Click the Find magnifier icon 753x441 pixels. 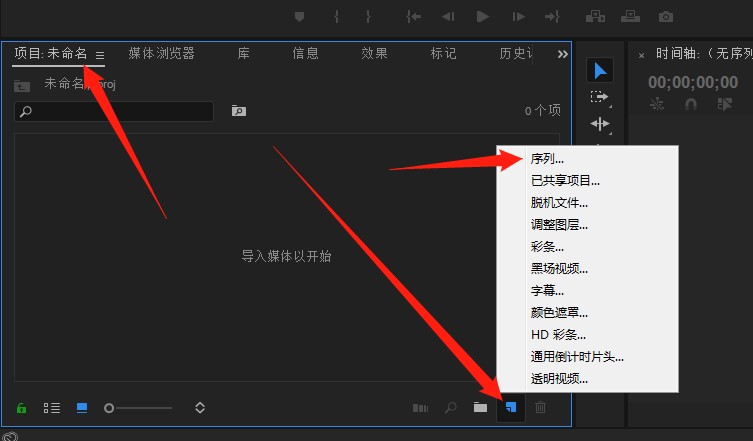[450, 408]
